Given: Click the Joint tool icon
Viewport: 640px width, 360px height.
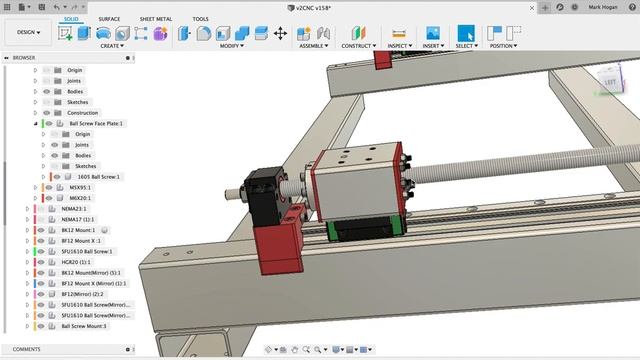Looking at the screenshot, I should pos(323,33).
